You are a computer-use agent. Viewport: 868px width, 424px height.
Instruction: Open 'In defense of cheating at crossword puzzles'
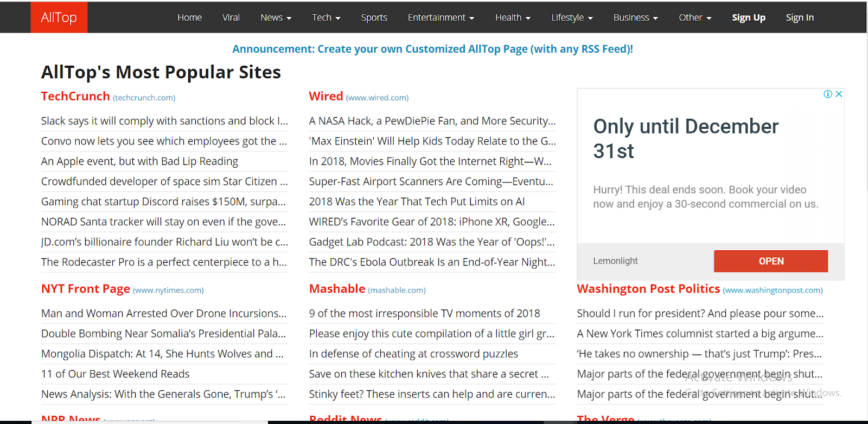click(x=413, y=353)
